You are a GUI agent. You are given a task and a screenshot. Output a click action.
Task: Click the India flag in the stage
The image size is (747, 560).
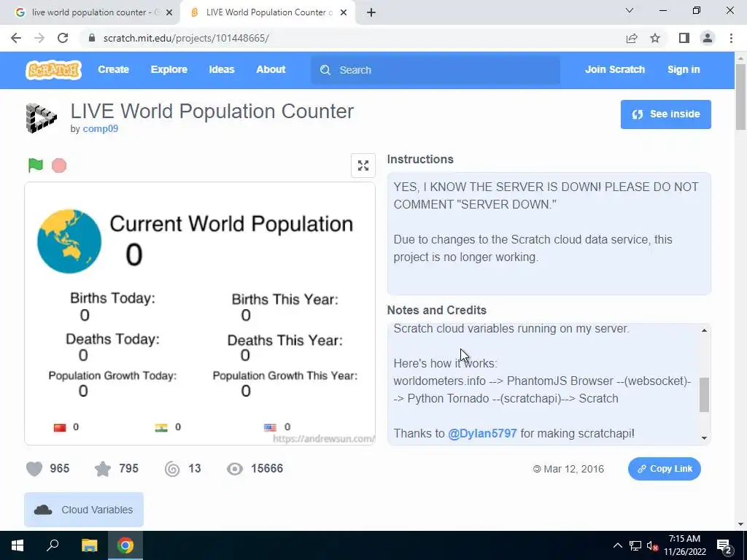click(161, 427)
